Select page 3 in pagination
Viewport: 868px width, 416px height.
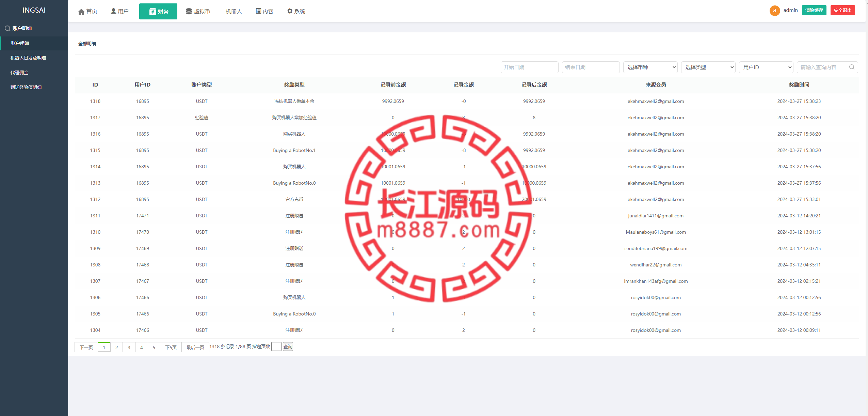pos(129,347)
